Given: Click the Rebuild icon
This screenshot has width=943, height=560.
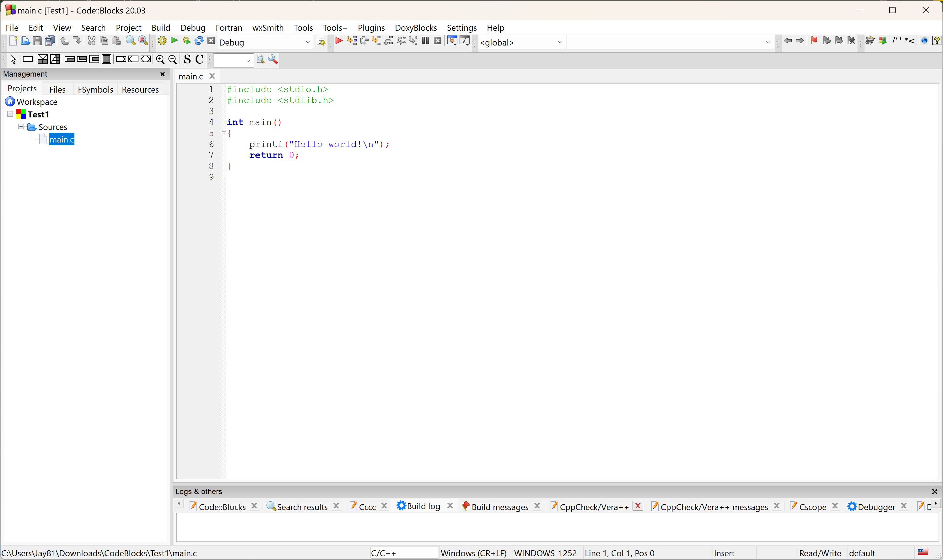Looking at the screenshot, I should click(x=199, y=41).
